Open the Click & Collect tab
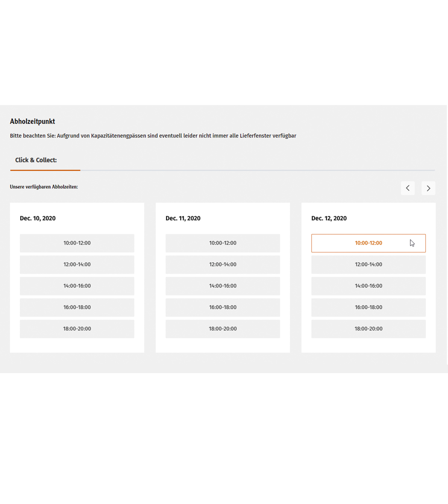Viewport: 448px width, 504px height. [x=36, y=160]
